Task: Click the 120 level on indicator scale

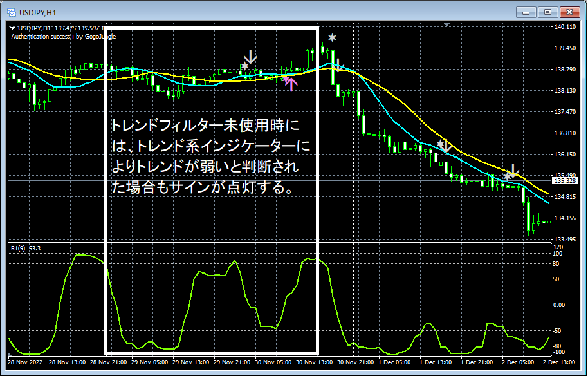Action: (x=558, y=247)
